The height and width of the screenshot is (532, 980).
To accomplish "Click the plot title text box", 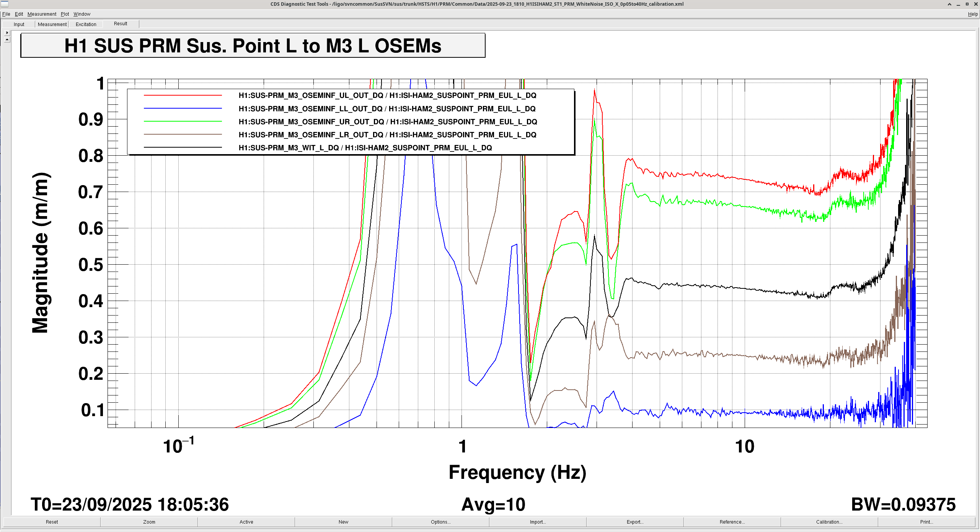I will click(x=253, y=46).
